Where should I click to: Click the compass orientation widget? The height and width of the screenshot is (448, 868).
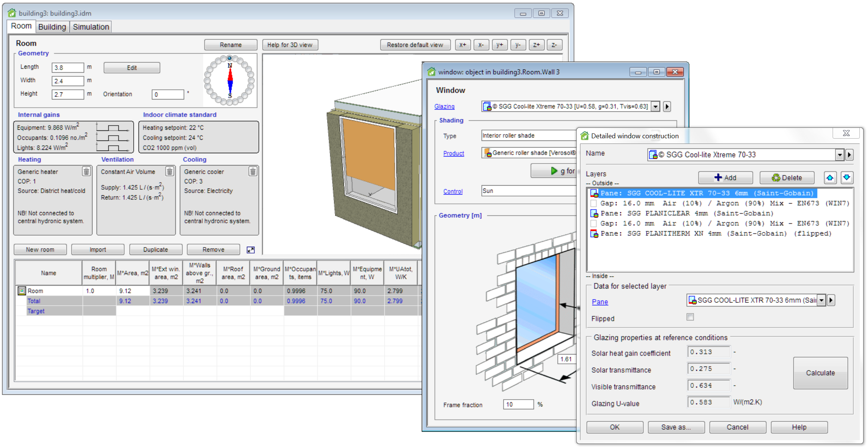229,80
